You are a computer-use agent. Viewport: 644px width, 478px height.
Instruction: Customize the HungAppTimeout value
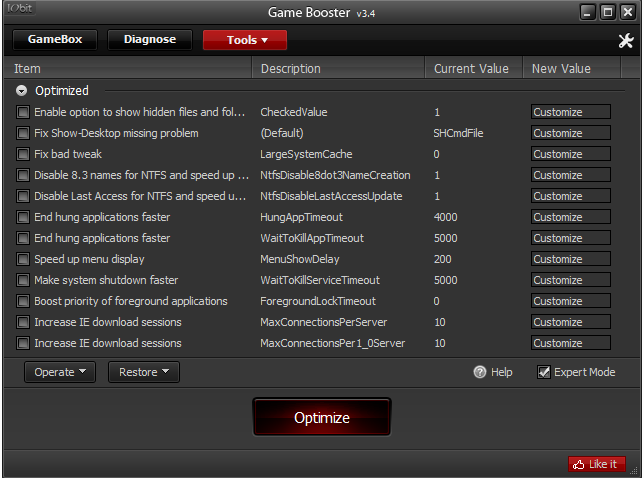(x=570, y=217)
